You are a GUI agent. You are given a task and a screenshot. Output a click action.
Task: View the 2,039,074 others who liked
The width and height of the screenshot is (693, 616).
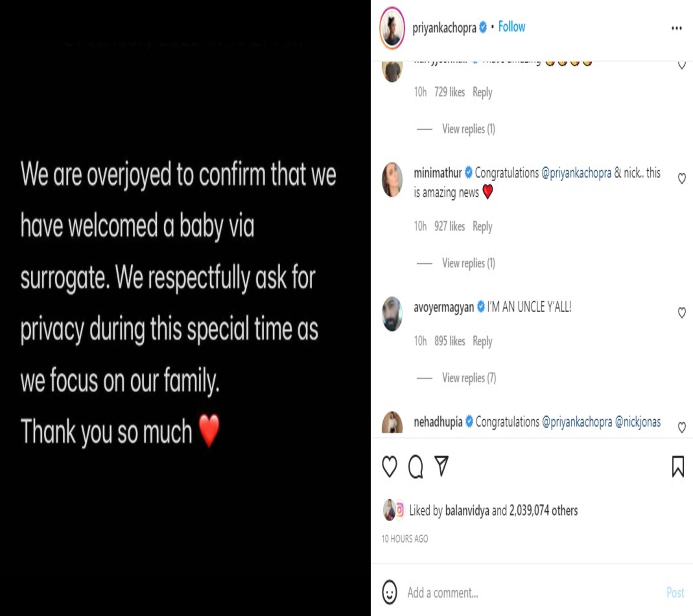pos(543,511)
